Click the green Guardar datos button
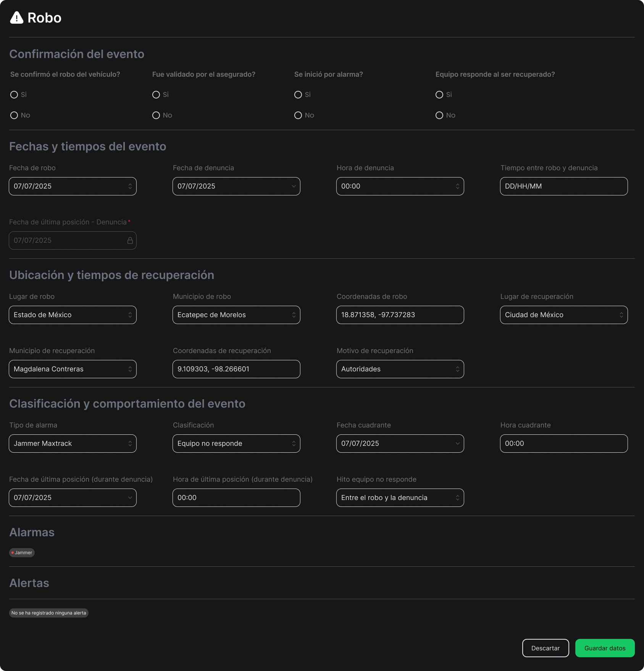The height and width of the screenshot is (671, 644). pos(605,648)
